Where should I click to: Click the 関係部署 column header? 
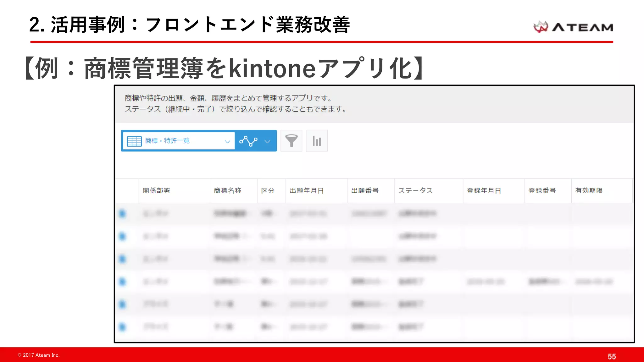coord(174,191)
